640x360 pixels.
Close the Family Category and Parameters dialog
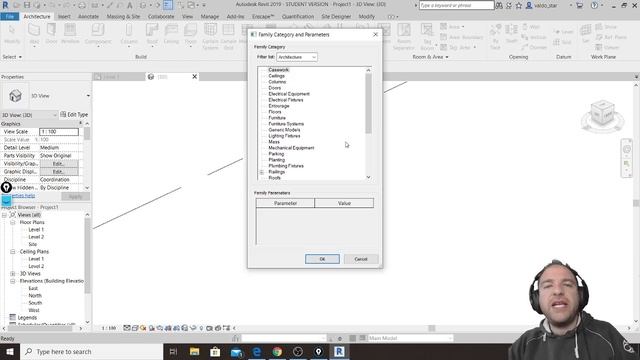pos(376,35)
